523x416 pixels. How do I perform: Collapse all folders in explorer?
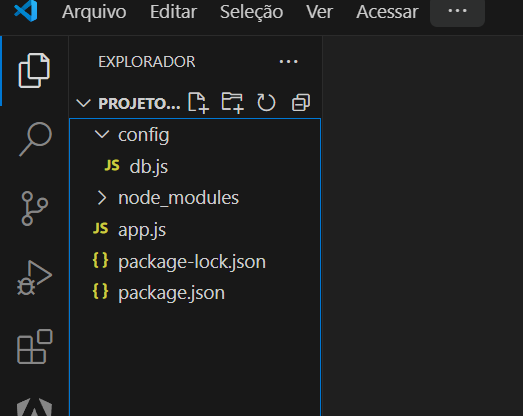pos(301,103)
